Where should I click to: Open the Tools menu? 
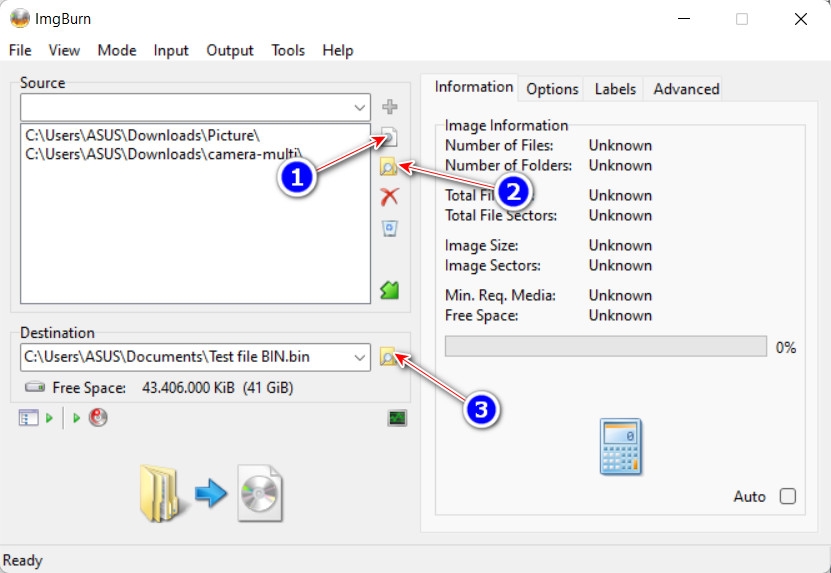(288, 50)
